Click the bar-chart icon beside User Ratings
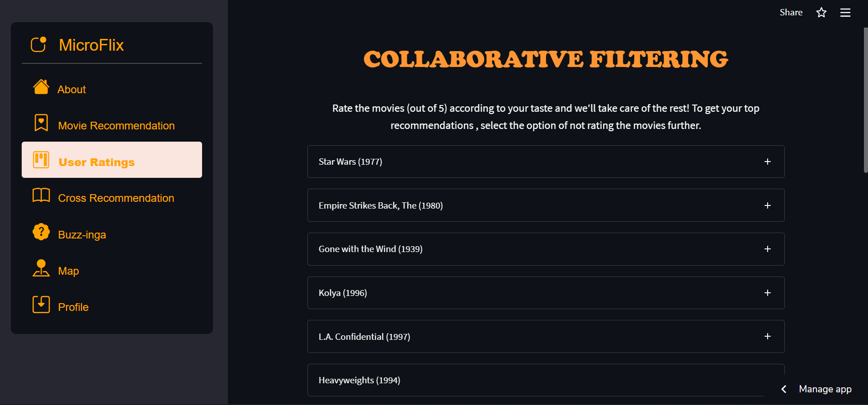868x405 pixels. [x=41, y=159]
